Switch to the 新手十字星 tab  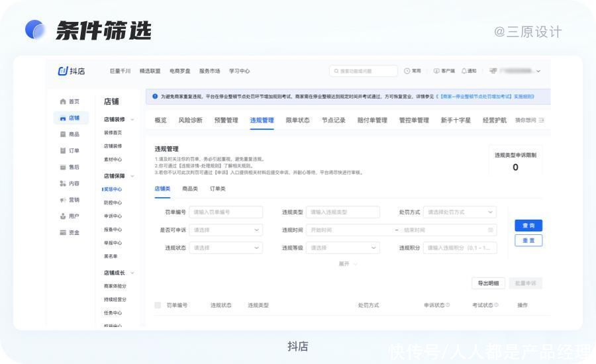pyautogui.click(x=456, y=120)
